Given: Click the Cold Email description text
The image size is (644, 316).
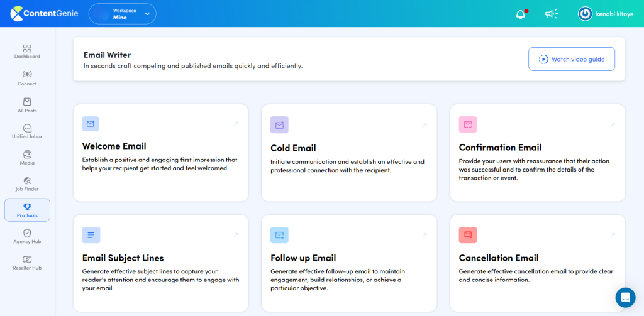Looking at the screenshot, I should (x=347, y=166).
